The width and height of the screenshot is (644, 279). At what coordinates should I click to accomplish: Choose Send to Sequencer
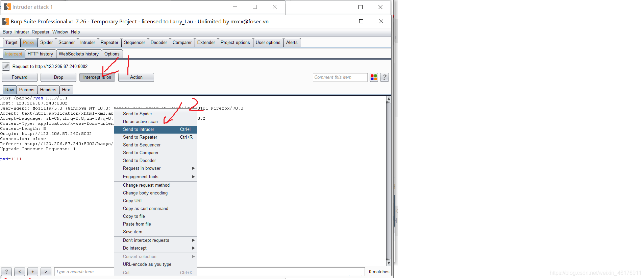tap(155, 145)
